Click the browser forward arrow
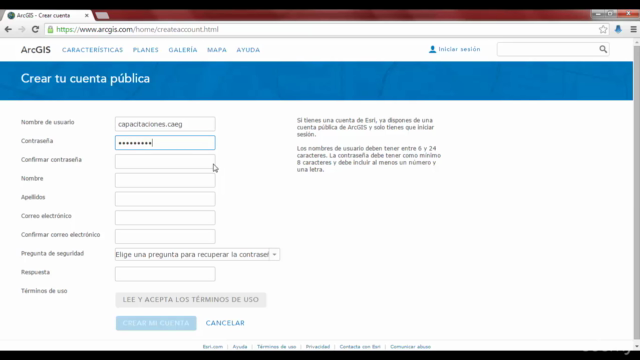Image resolution: width=640 pixels, height=360 pixels. (x=22, y=29)
